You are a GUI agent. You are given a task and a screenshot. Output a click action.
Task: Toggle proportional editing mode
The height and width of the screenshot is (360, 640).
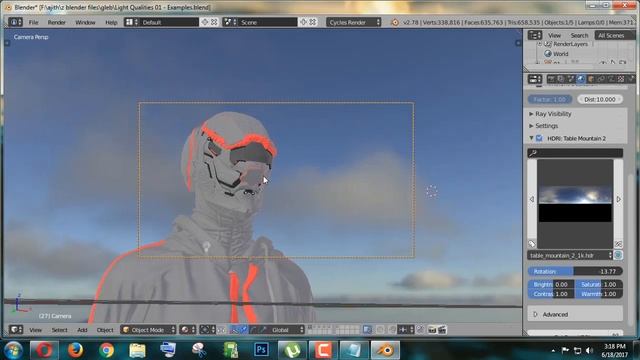tap(380, 329)
